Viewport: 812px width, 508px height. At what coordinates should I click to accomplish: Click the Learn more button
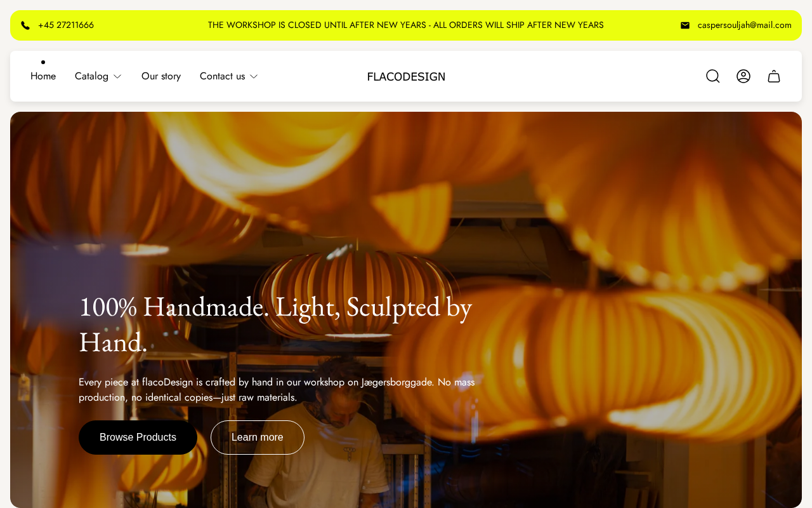[x=258, y=438]
